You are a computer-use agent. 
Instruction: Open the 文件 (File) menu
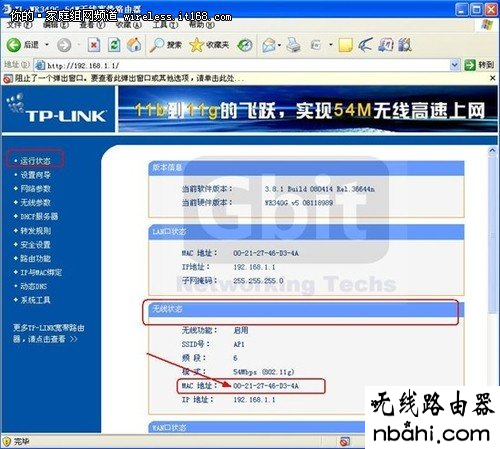click(x=19, y=24)
